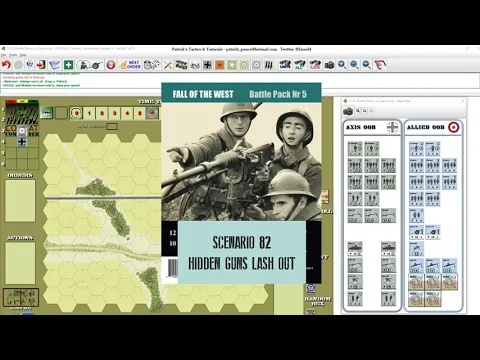Click time track space 3
Screen dimensions: 480x360
(114, 113)
